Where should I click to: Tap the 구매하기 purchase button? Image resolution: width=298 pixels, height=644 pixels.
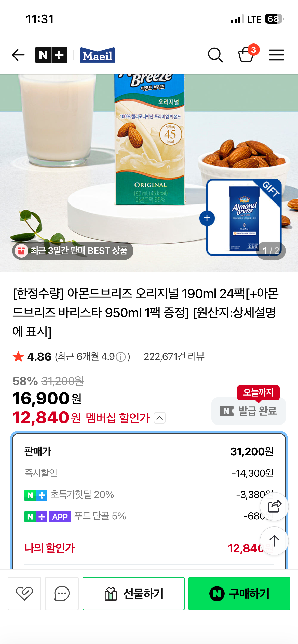[239, 593]
